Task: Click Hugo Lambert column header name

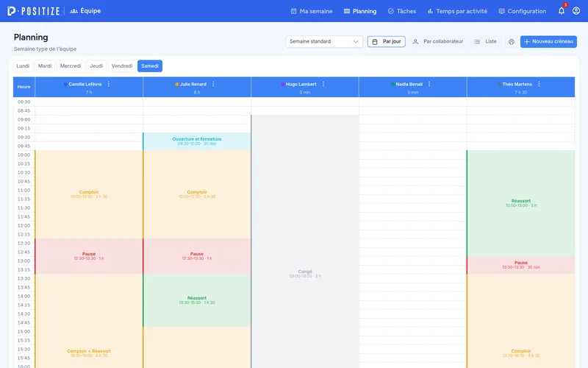Action: point(301,84)
